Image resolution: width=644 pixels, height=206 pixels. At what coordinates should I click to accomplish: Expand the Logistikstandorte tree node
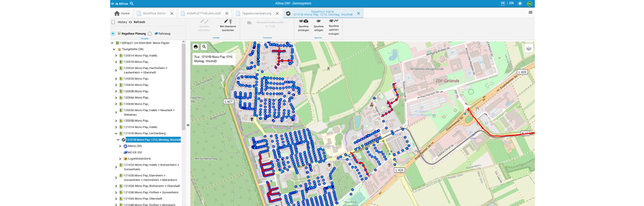tap(120, 159)
